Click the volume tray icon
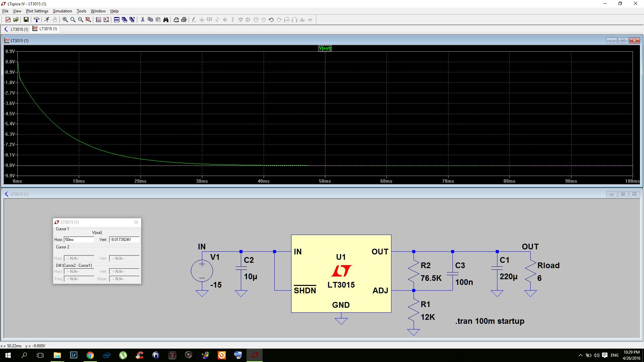The image size is (644, 362). [596, 355]
